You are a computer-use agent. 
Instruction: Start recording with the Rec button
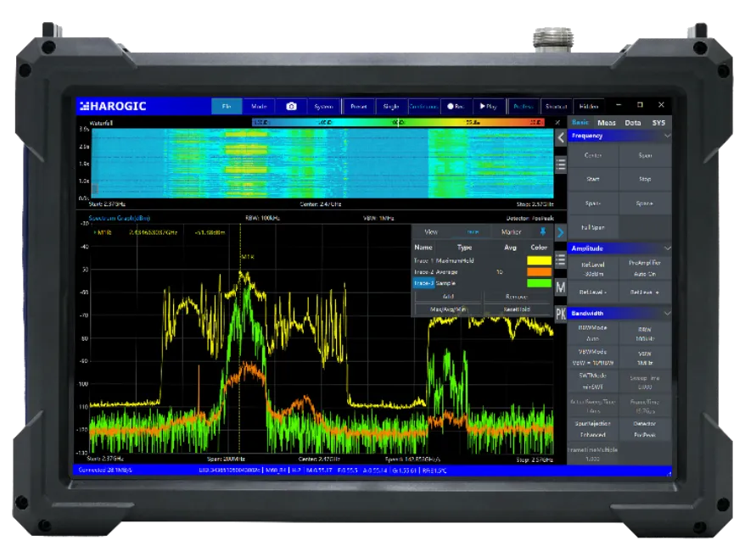click(455, 107)
